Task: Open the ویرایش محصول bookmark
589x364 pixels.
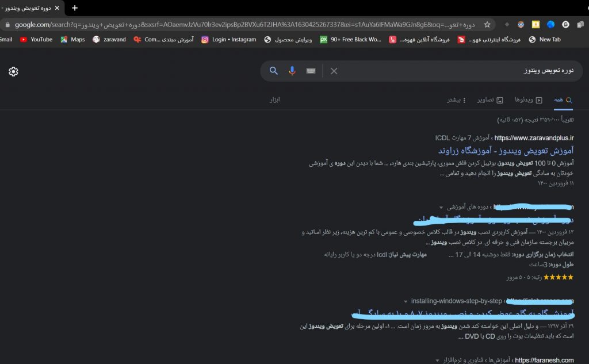Action: tap(288, 40)
